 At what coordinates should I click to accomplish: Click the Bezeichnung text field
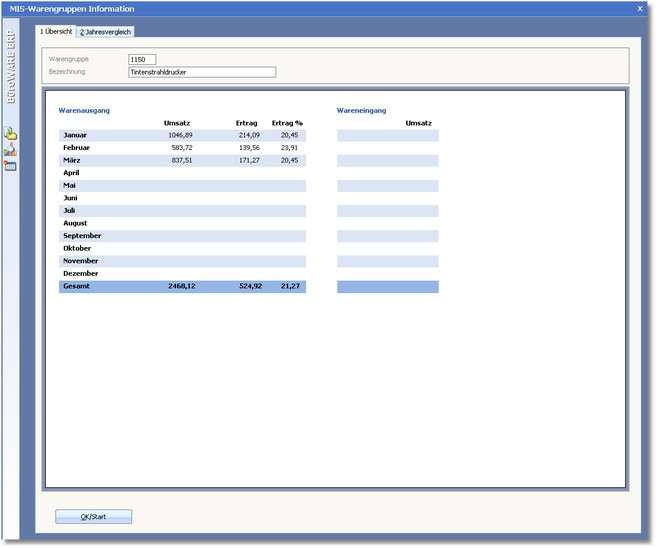(x=201, y=72)
